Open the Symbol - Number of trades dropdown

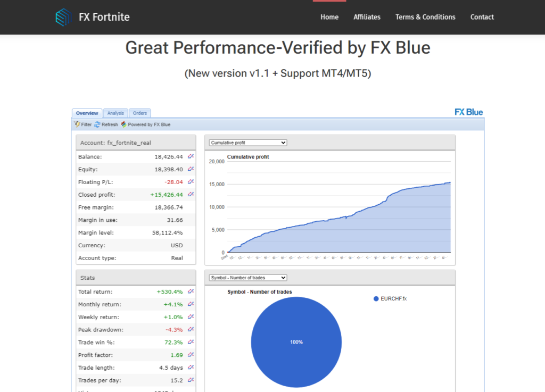coord(248,278)
